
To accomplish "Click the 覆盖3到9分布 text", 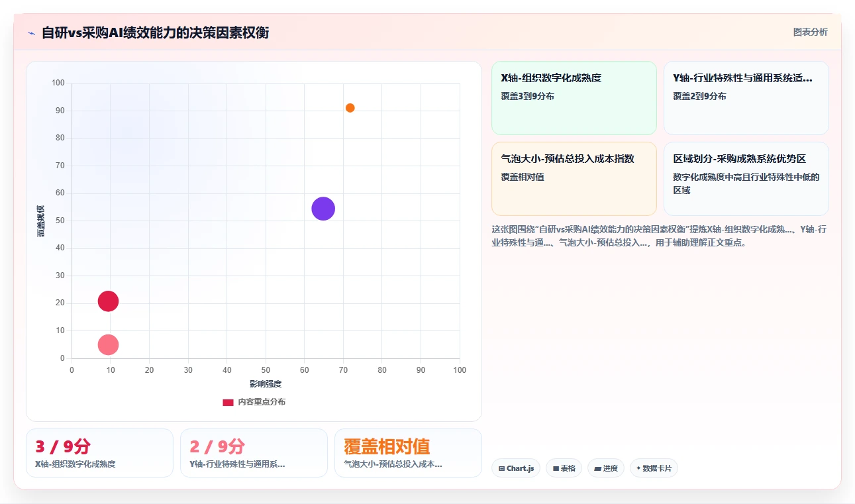I will click(528, 96).
